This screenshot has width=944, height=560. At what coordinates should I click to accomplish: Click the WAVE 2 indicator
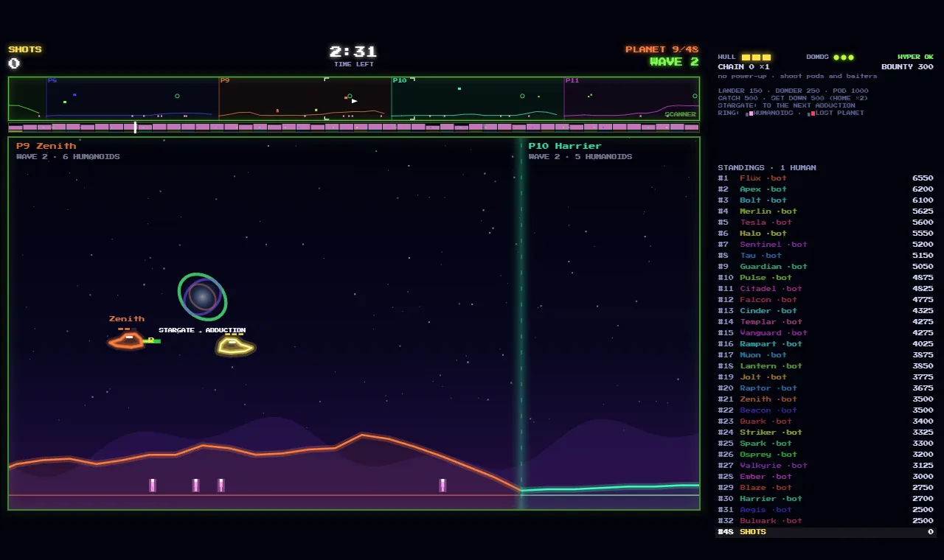tap(674, 62)
